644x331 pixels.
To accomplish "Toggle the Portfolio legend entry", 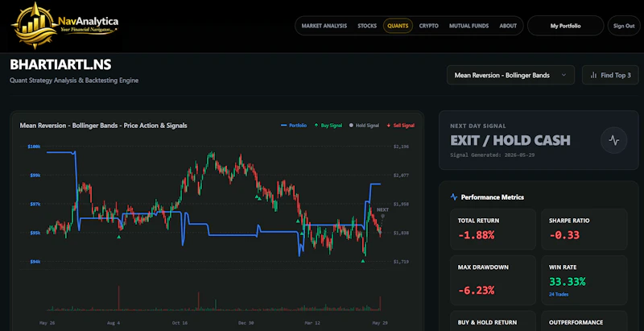I will [x=294, y=126].
